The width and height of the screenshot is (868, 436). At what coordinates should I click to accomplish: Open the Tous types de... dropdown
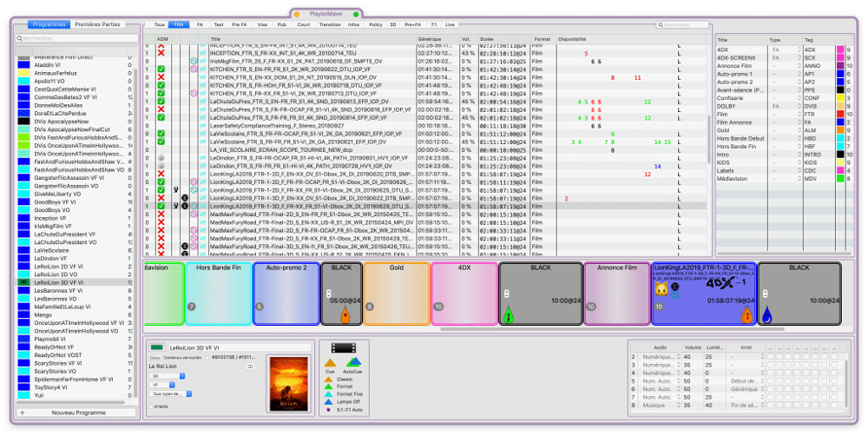point(170,393)
